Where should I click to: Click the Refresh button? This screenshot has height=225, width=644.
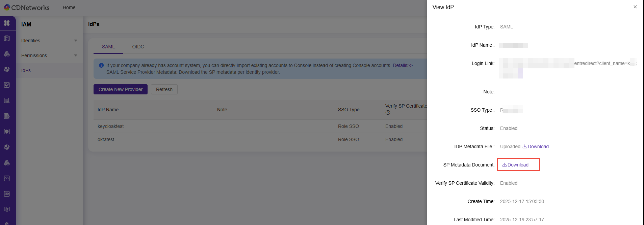point(164,89)
